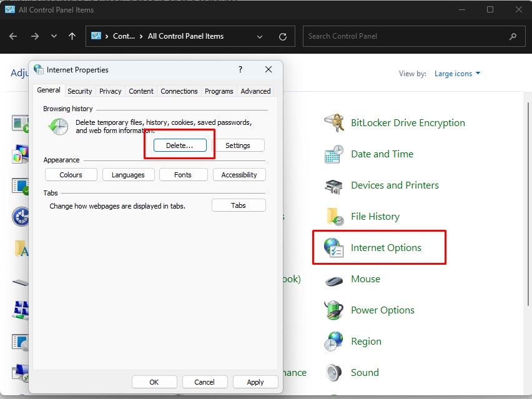The height and width of the screenshot is (399, 532).
Task: Open the Internet Options globe icon
Action: pos(334,248)
